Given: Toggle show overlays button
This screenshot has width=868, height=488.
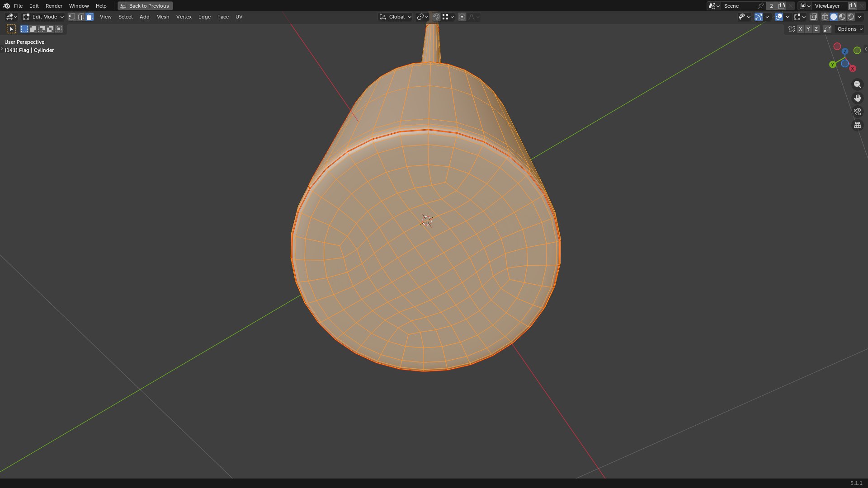Looking at the screenshot, I should click(779, 17).
